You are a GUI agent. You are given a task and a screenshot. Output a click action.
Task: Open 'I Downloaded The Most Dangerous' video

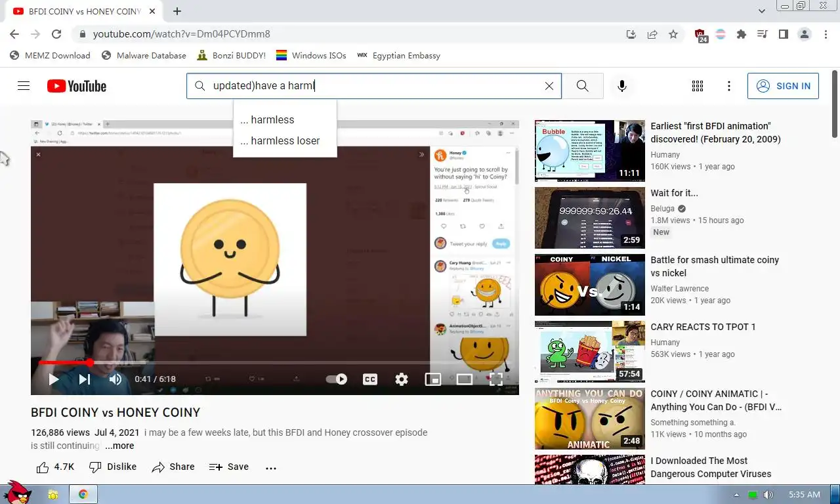[x=711, y=467]
